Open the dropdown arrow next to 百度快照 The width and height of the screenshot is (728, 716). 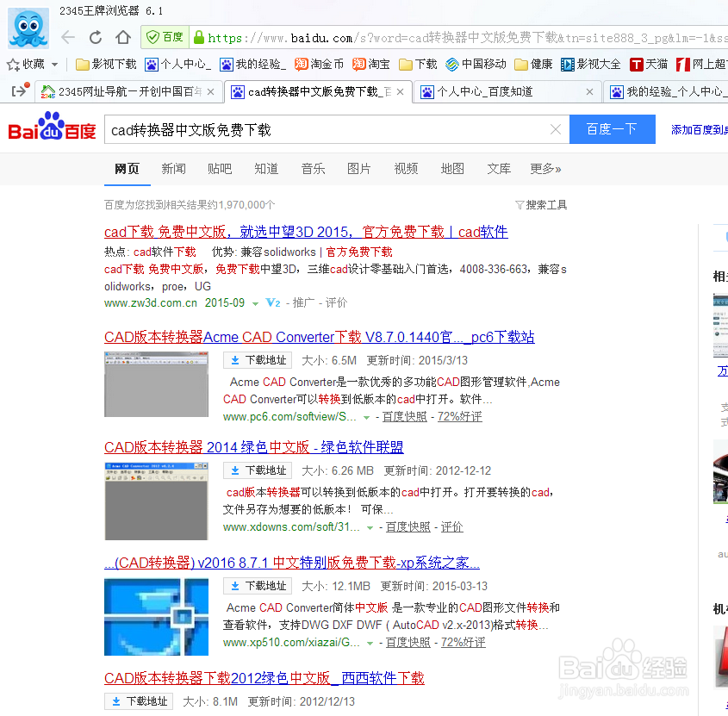click(x=367, y=416)
